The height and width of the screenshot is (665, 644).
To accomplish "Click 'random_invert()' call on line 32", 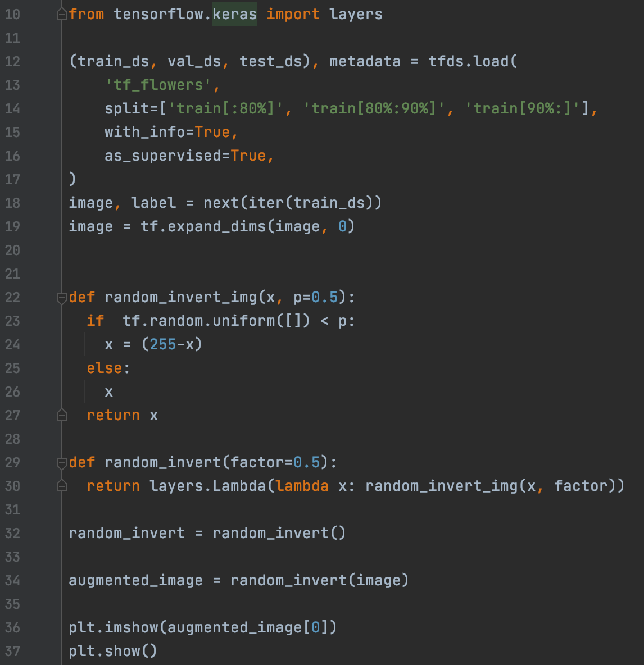I will pyautogui.click(x=279, y=533).
